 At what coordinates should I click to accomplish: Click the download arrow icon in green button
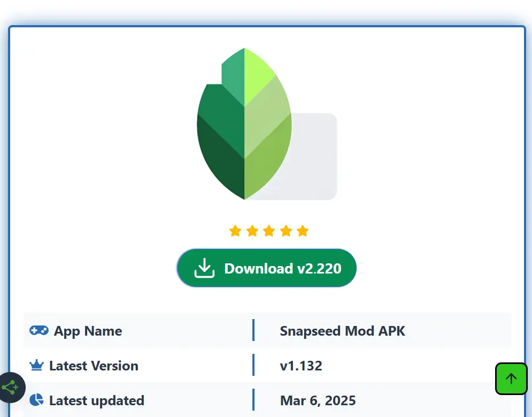[x=204, y=268]
